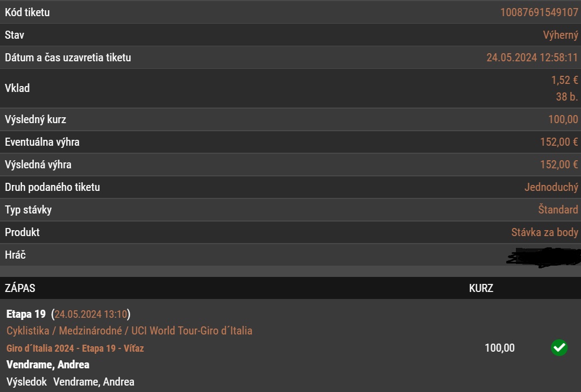Click the 1,52 € stake amount
The width and height of the screenshot is (581, 392).
coord(564,80)
